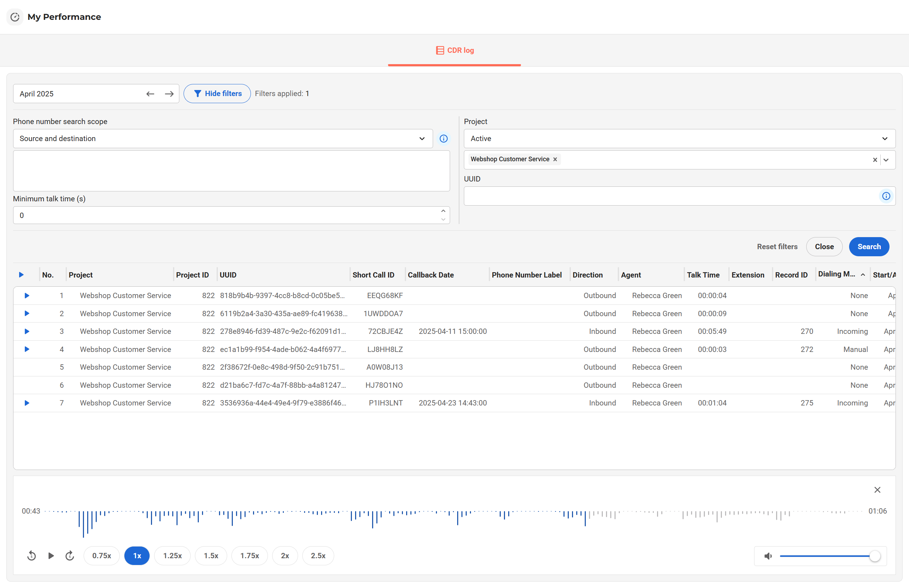
Task: Decrease minimum talk time stepper
Action: (443, 219)
